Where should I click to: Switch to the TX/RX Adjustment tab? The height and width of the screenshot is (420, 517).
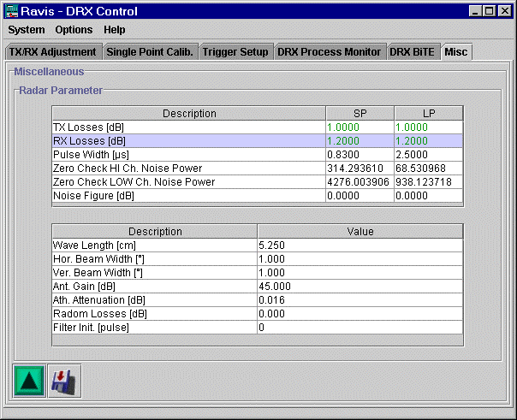click(x=53, y=51)
